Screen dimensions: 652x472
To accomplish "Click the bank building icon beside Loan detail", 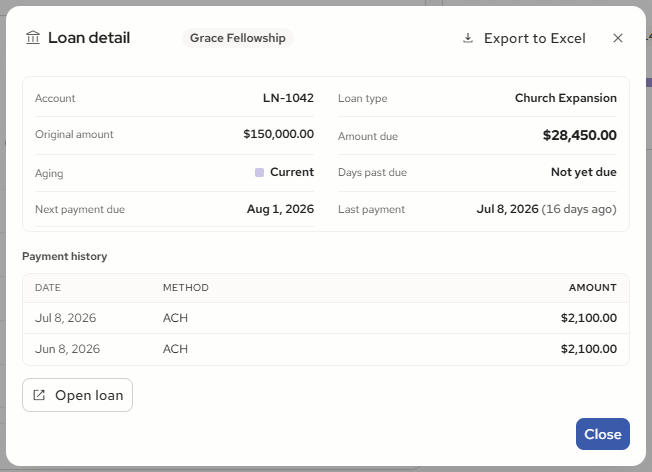I will click(33, 38).
